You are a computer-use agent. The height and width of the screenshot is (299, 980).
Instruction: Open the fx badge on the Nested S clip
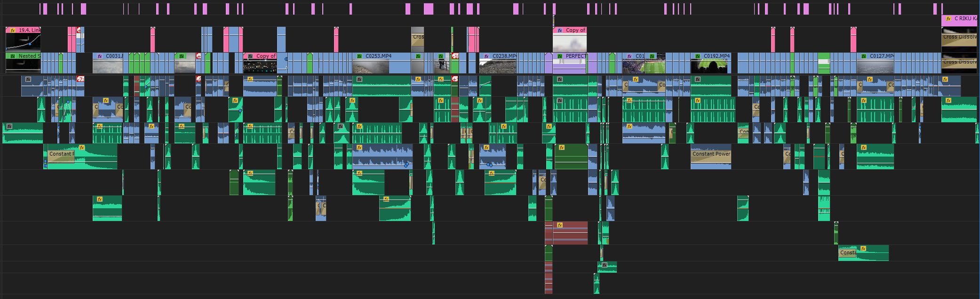pyautogui.click(x=12, y=56)
